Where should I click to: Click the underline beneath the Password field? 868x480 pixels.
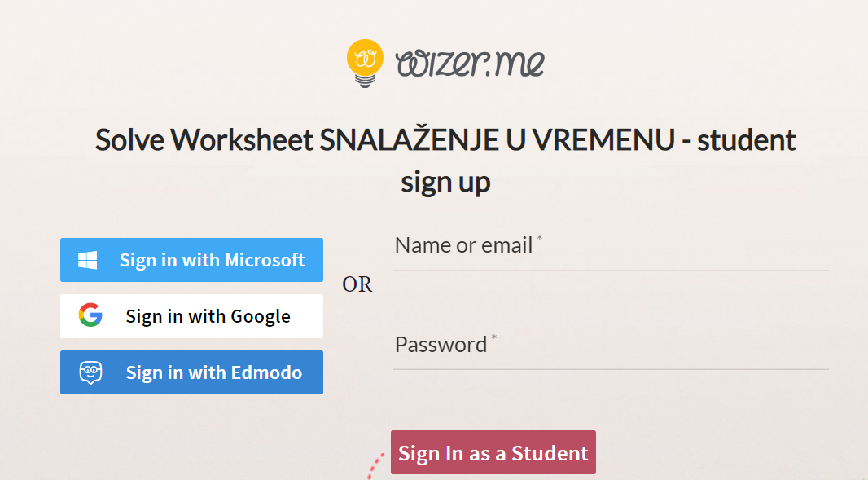point(611,369)
